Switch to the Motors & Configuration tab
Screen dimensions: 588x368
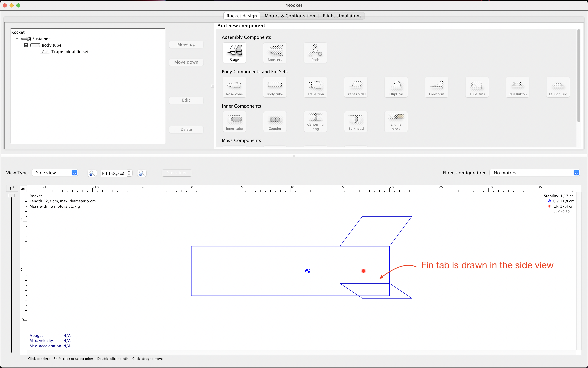coord(290,16)
